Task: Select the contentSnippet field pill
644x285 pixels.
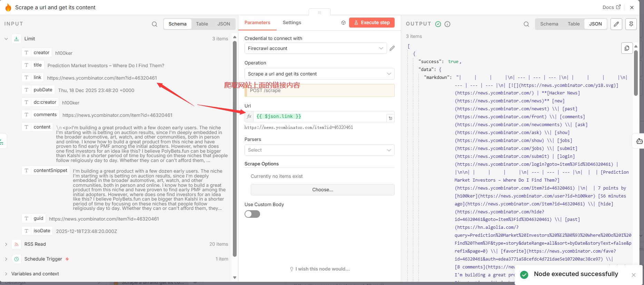Action: 46,170
